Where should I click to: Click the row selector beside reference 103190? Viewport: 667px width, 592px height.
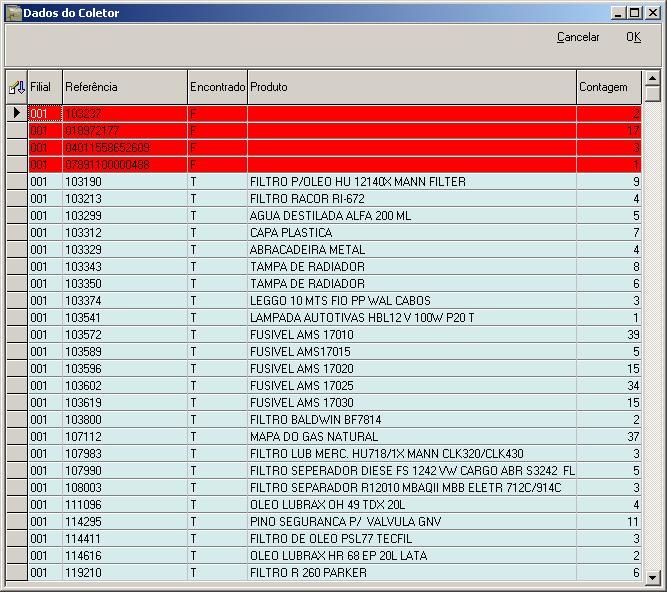tap(16, 182)
